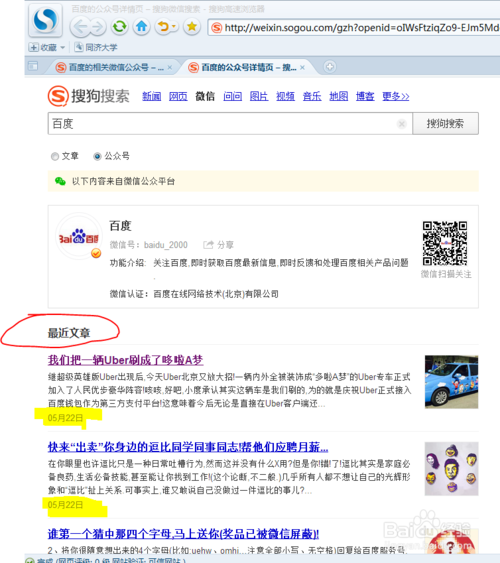The height and width of the screenshot is (563, 500).
Task: Open the 新闻 search category
Action: click(x=151, y=96)
